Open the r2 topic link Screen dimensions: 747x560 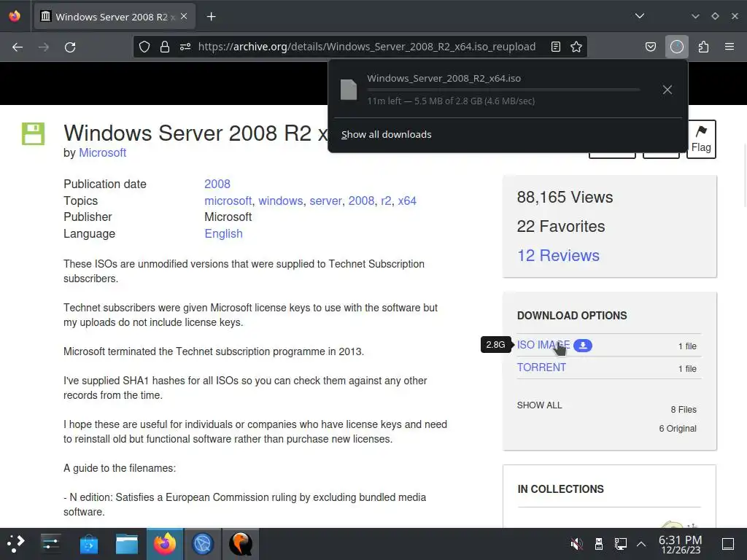tap(386, 201)
